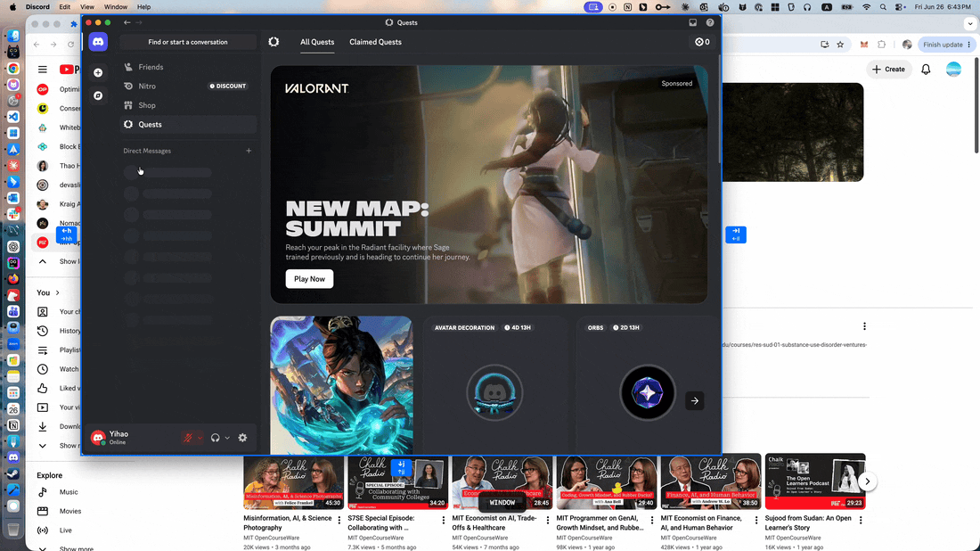This screenshot has height=551, width=980.
Task: Expand microphone input options chevron
Action: (x=200, y=438)
